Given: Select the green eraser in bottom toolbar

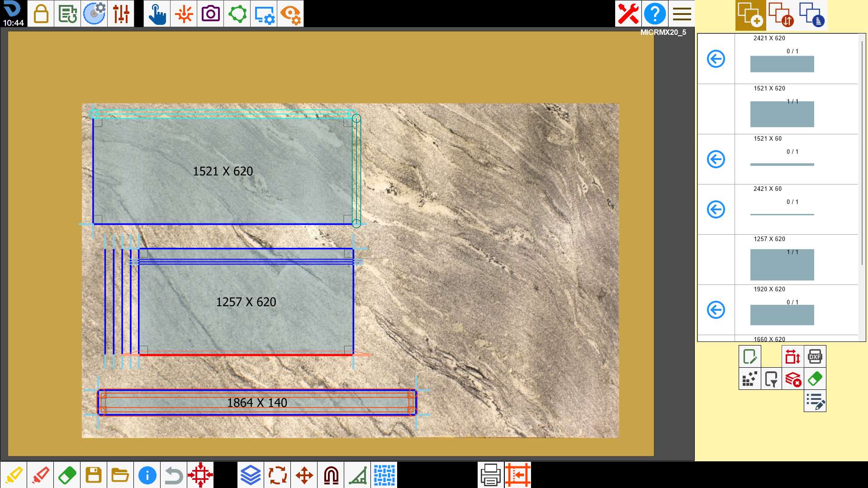Looking at the screenshot, I should pyautogui.click(x=67, y=475).
